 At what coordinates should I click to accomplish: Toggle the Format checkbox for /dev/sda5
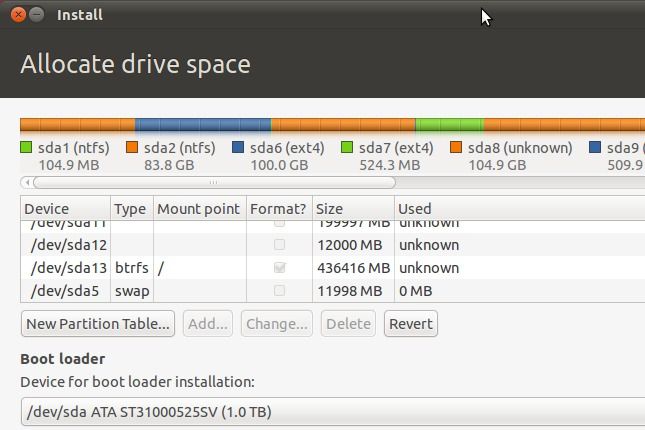coord(279,291)
